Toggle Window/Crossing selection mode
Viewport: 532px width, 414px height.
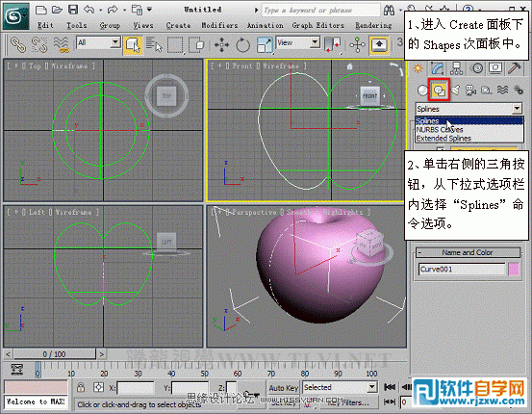point(196,45)
